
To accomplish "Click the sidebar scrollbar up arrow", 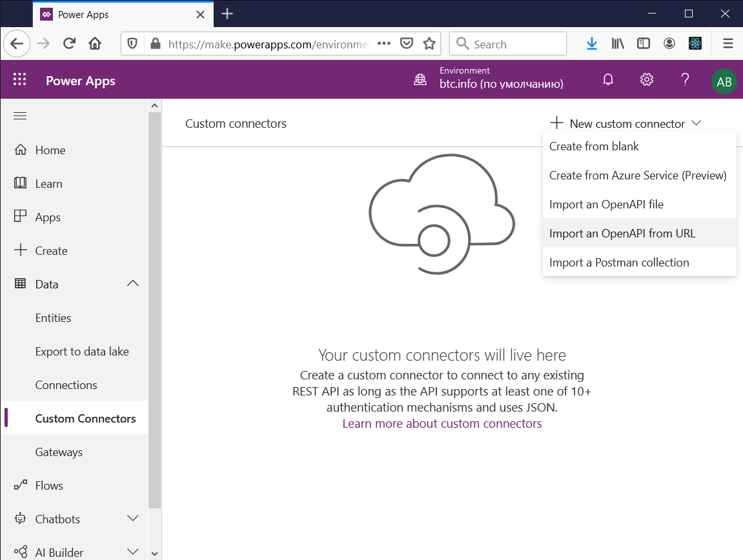I will coord(154,106).
